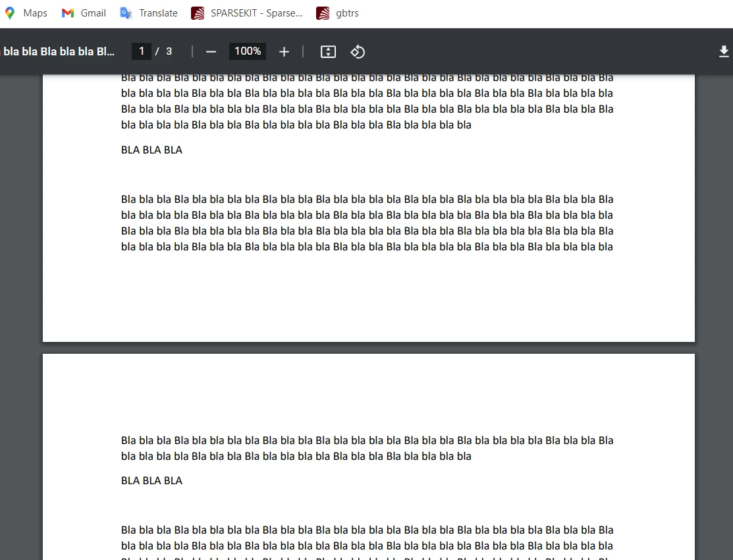Screen dimensions: 733x560
Task: Click BLA BLA BLA heading on second page
Action: 151,481
